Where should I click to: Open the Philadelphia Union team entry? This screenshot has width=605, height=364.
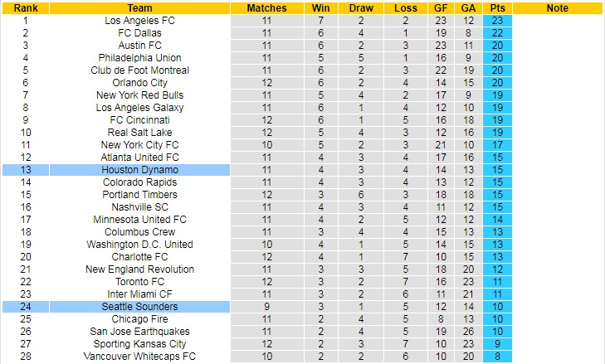pyautogui.click(x=139, y=57)
